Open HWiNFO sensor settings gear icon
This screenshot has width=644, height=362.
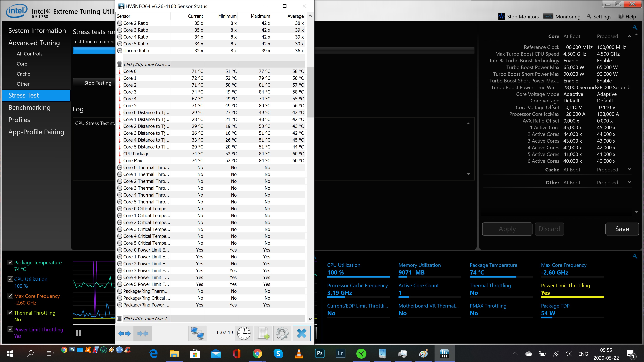pyautogui.click(x=282, y=333)
